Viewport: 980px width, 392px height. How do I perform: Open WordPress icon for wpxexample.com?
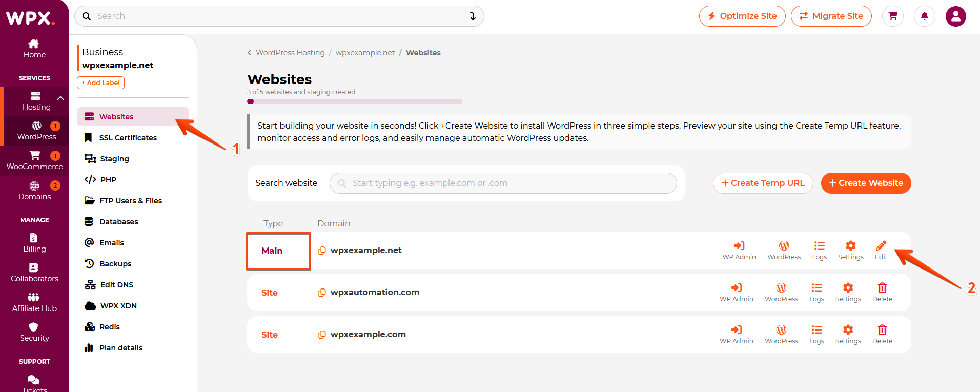click(781, 335)
